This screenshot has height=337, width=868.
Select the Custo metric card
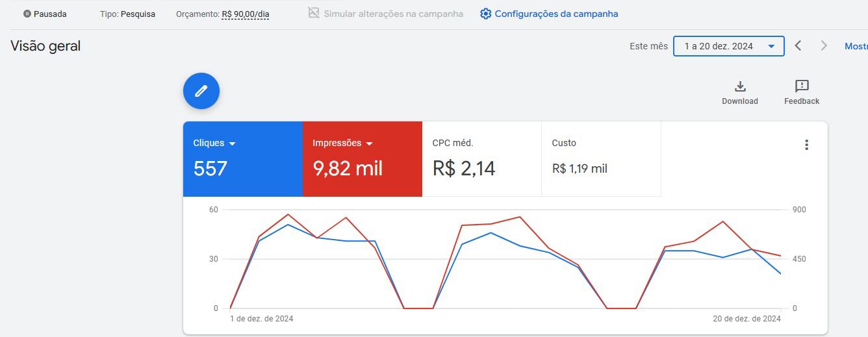click(601, 159)
